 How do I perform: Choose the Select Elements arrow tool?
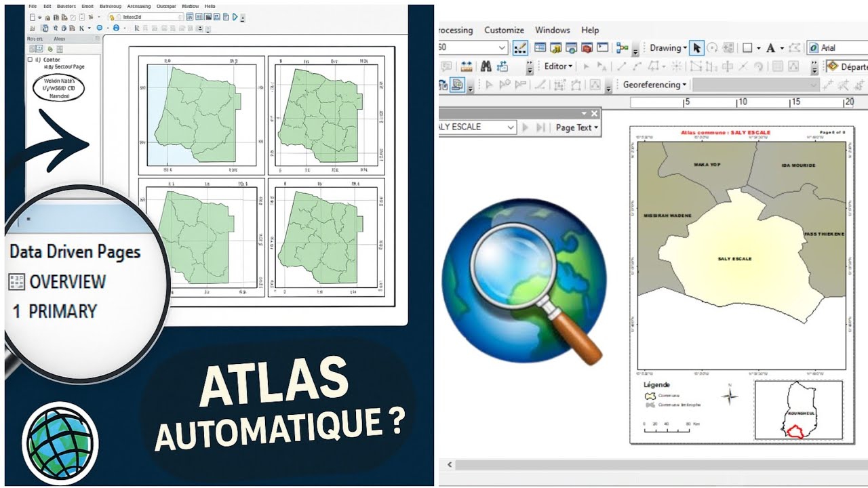coord(696,48)
